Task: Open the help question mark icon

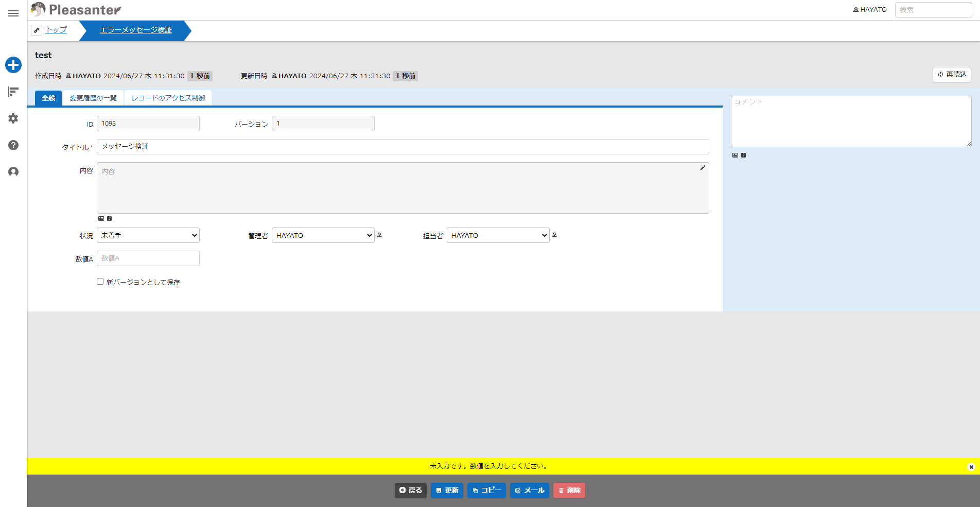Action: pyautogui.click(x=13, y=145)
